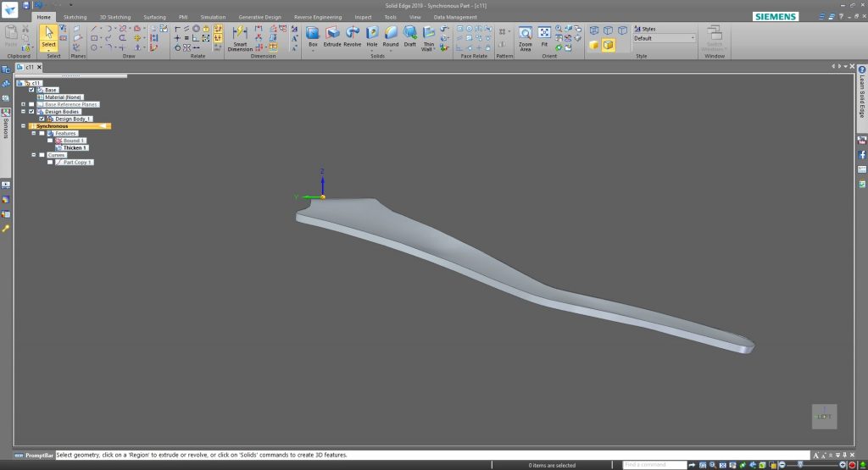The width and height of the screenshot is (868, 470).
Task: Open the Sketching ribbon tab
Action: [x=75, y=17]
